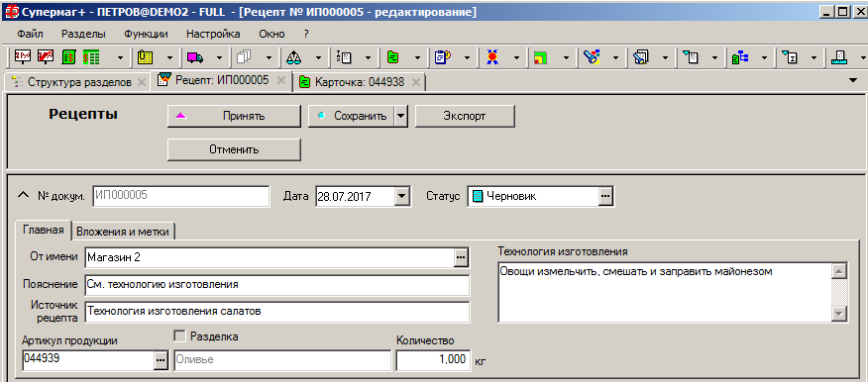Viewport: 868px width, 382px height.
Task: Click the balance scales toolbar icon
Action: (293, 57)
